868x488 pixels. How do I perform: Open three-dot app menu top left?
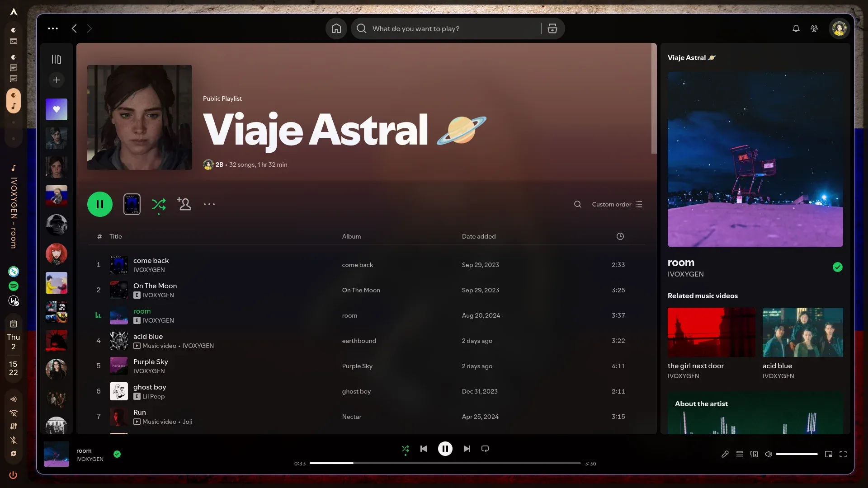(53, 28)
